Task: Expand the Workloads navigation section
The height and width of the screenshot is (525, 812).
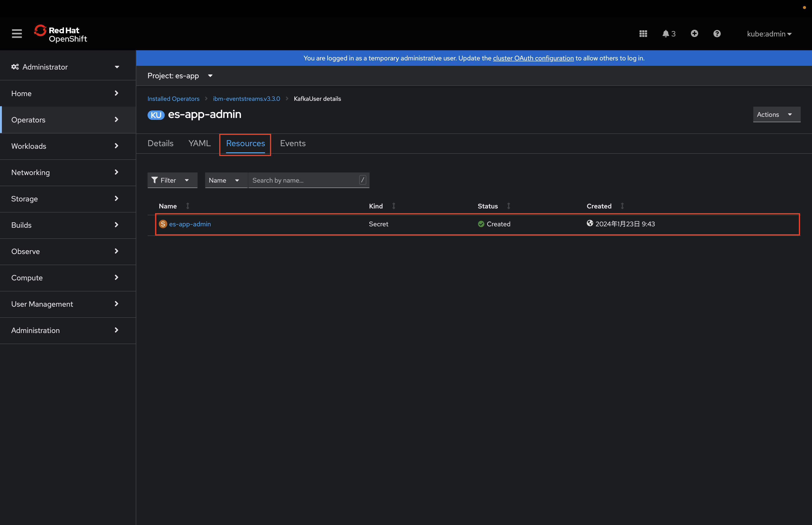Action: tap(65, 146)
